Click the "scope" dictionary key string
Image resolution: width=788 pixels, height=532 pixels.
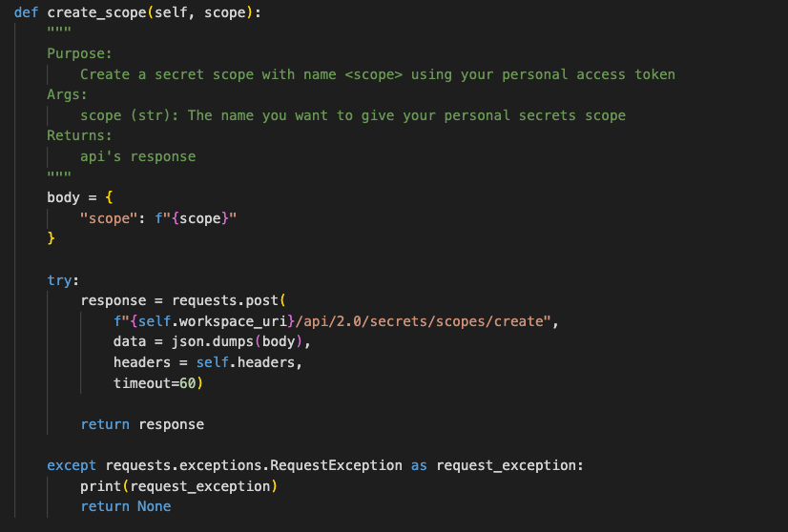point(109,218)
